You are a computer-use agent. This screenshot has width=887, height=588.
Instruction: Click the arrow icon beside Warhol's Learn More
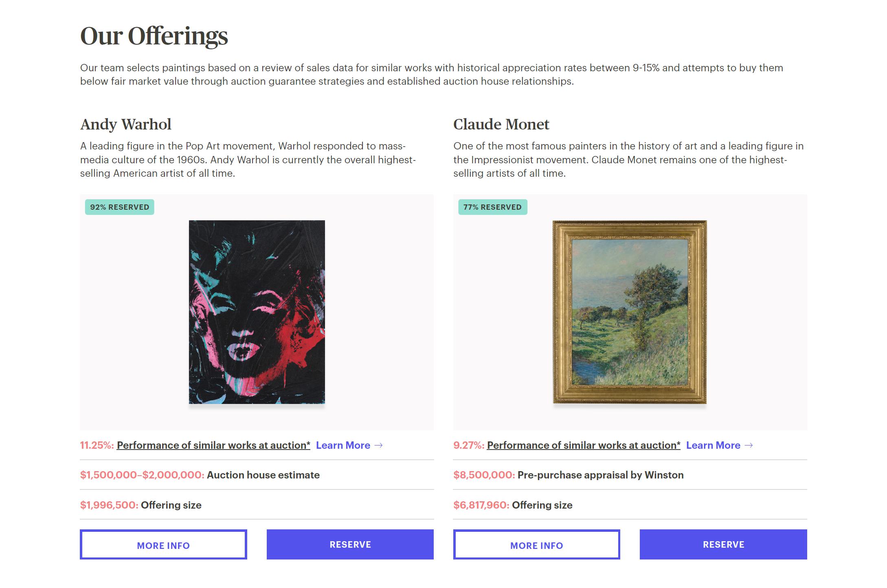click(x=378, y=445)
